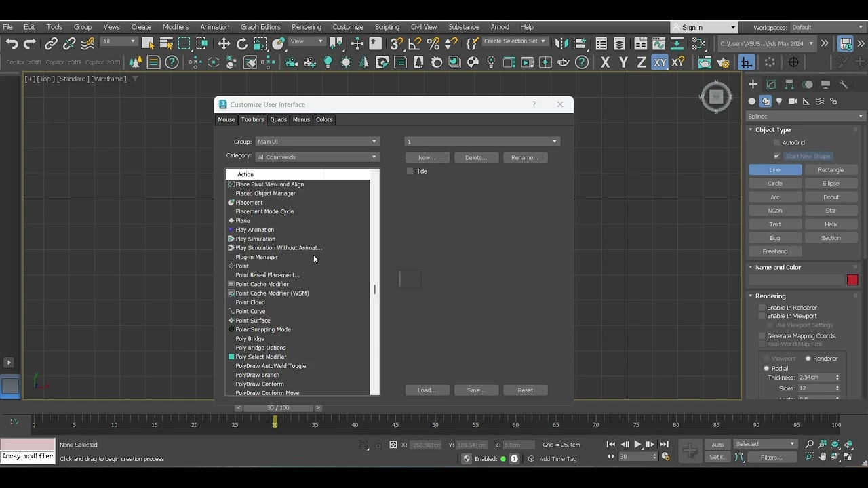Click the Undo arrow icon
Viewport: 868px width, 488px height.
point(12,43)
